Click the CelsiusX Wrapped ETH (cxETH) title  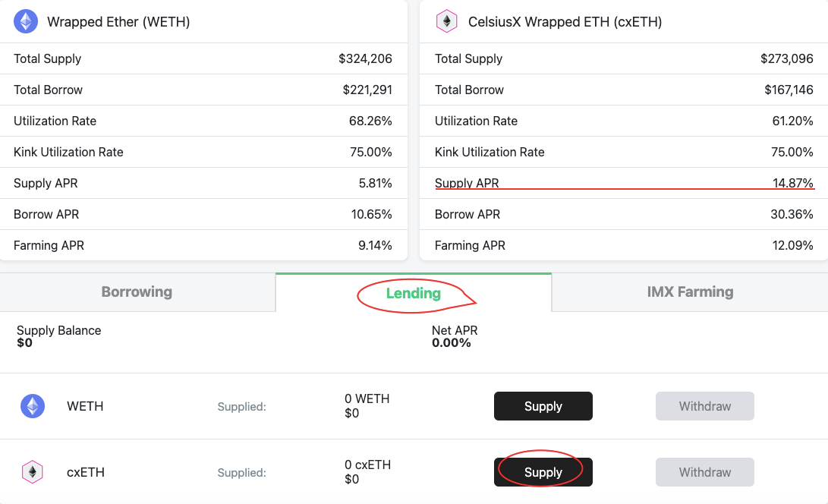(565, 22)
